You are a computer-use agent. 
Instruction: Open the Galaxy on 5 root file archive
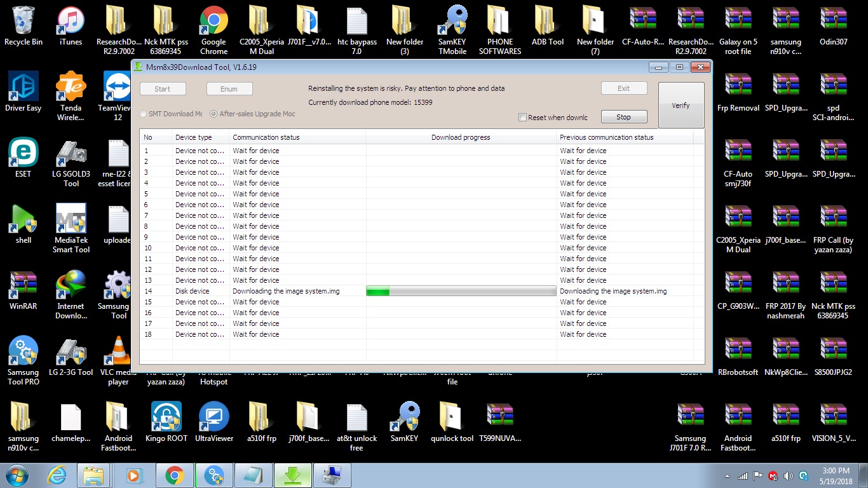[738, 30]
